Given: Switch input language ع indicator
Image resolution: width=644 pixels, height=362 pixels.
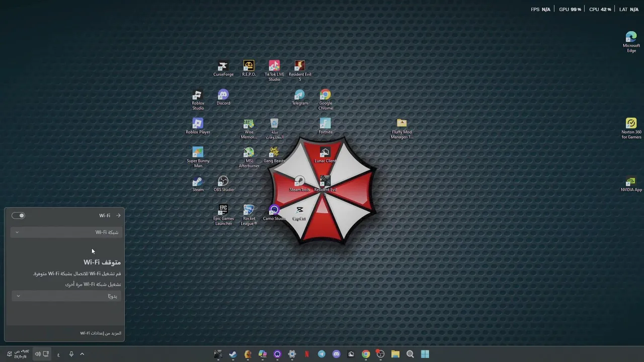Looking at the screenshot, I should tap(58, 354).
